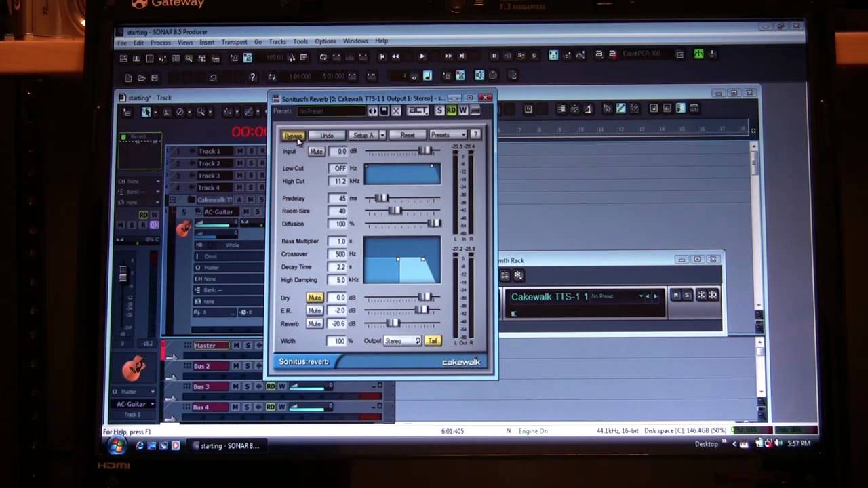
Task: Go to project end transport button
Action: coord(462,56)
